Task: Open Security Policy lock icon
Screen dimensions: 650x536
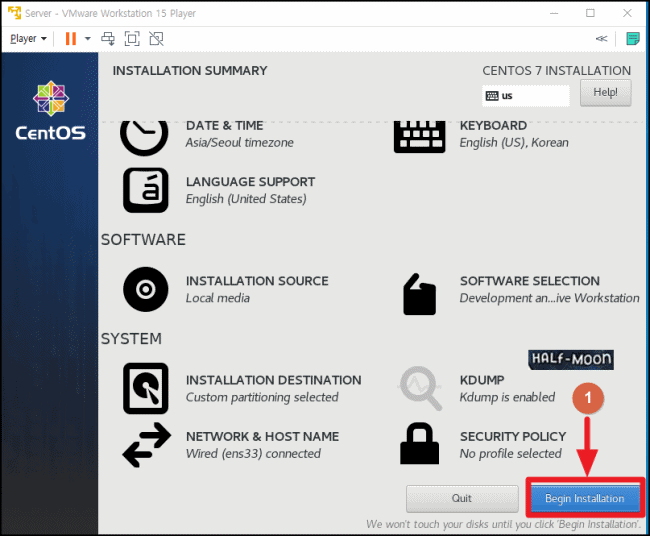Action: [420, 443]
